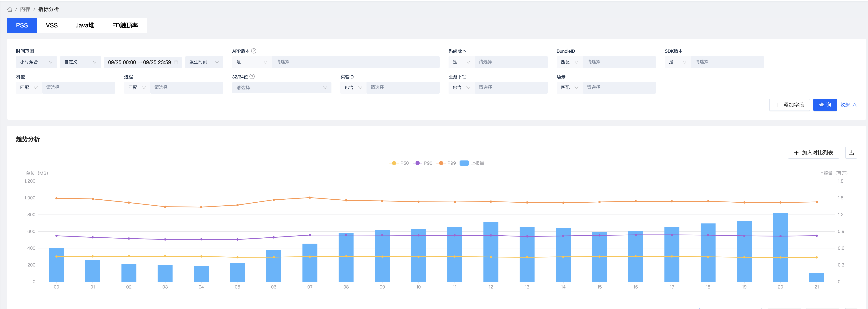This screenshot has height=309, width=868.
Task: Open the 小时聚合 aggregation dropdown
Action: [x=36, y=62]
